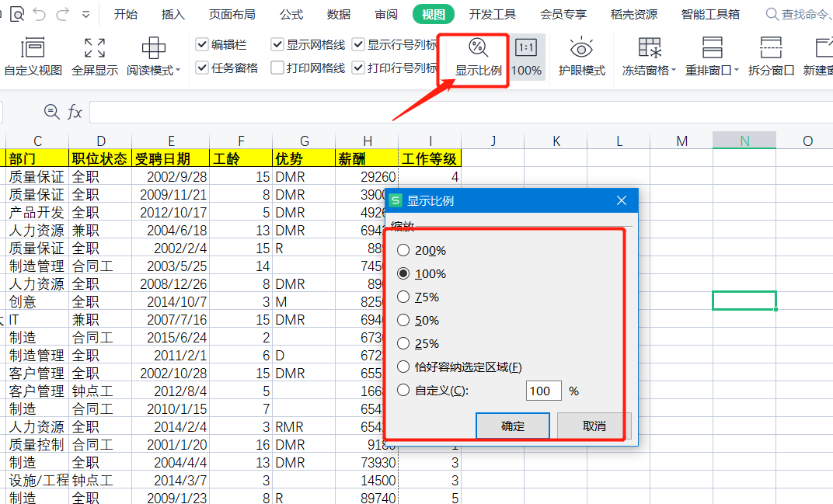
Task: Open the 数据 ribbon tab
Action: click(x=339, y=14)
